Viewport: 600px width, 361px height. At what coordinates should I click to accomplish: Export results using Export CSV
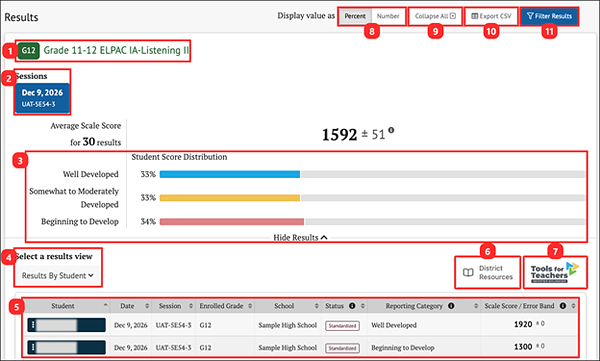point(491,16)
